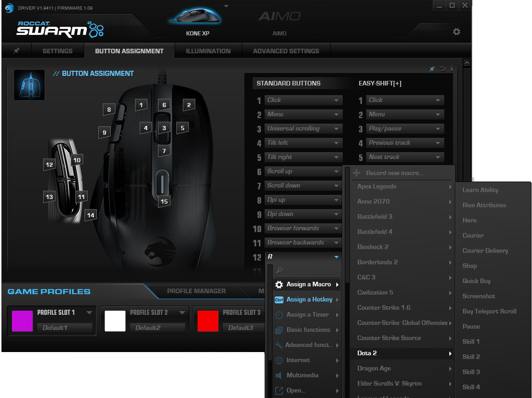This screenshot has height=398, width=532.
Task: Click the Multimedia speaker icon
Action: click(279, 375)
